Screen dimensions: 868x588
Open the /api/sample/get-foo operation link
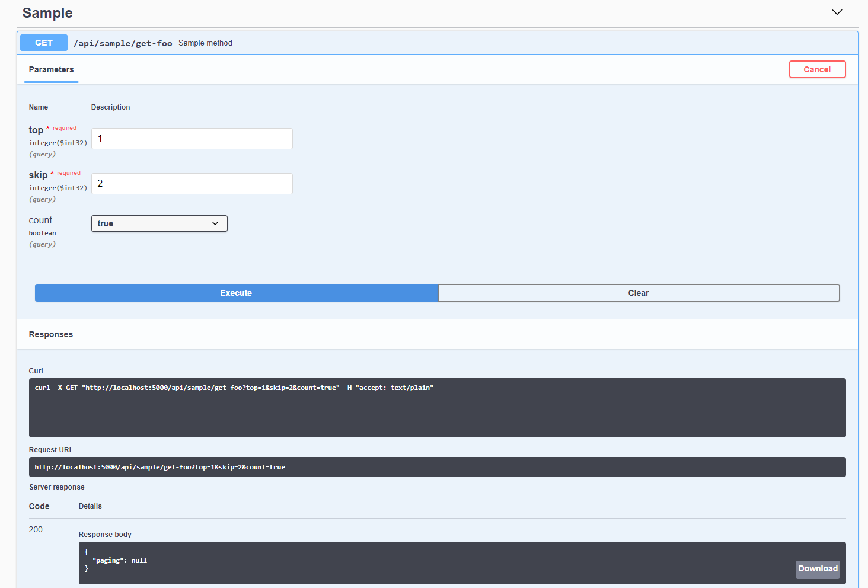122,43
